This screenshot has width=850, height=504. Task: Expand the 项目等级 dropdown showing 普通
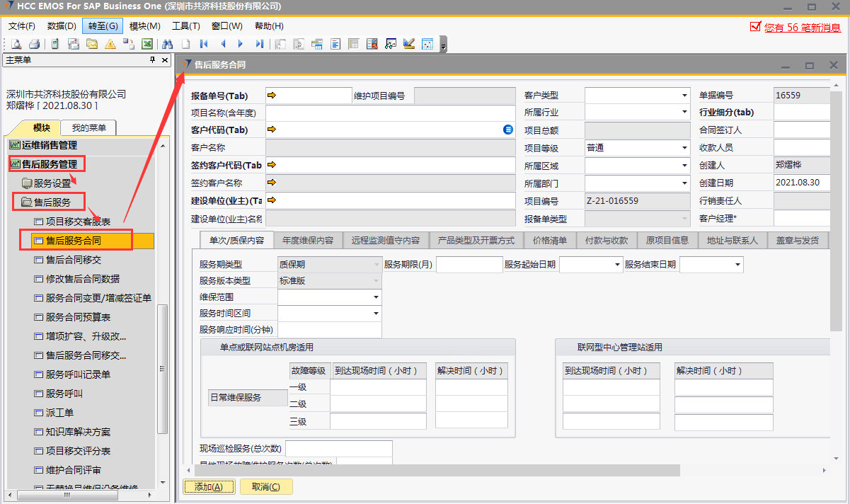[x=684, y=148]
